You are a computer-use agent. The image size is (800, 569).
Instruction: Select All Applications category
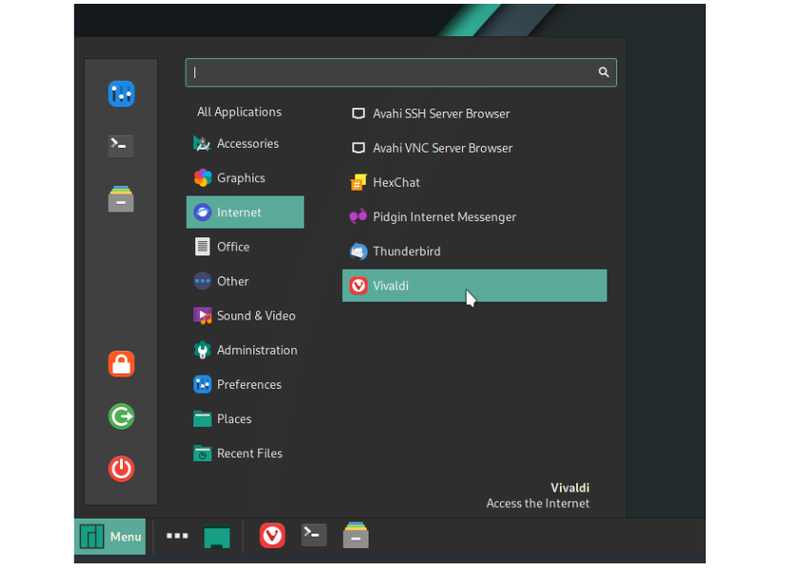click(239, 112)
